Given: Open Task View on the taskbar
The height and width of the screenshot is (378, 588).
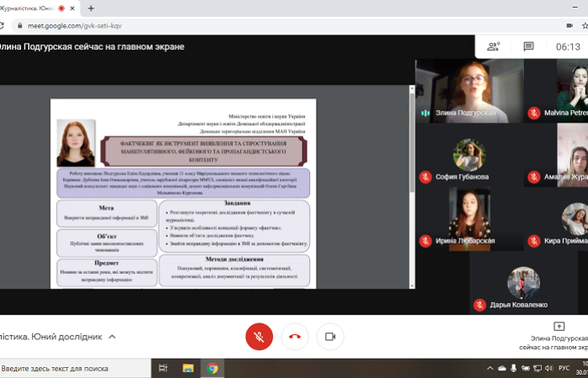Looking at the screenshot, I should 164,368.
